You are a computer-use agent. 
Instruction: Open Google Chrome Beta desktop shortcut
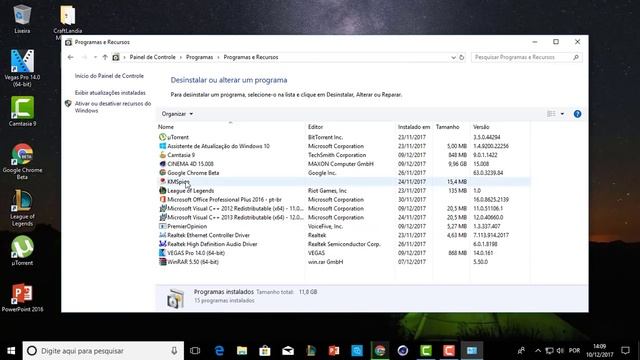pos(22,161)
